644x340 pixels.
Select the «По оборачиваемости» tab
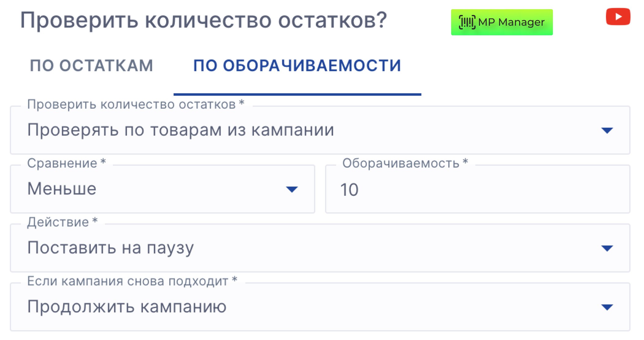click(297, 66)
